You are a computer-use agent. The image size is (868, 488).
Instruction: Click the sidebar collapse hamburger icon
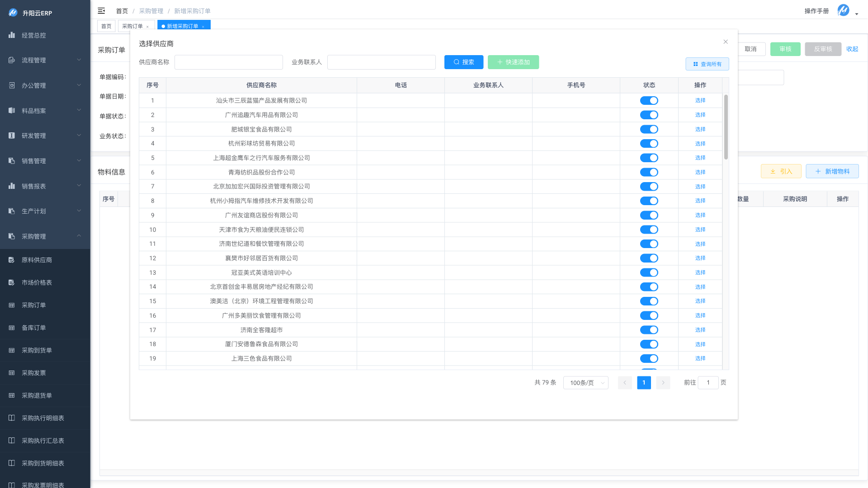point(101,11)
